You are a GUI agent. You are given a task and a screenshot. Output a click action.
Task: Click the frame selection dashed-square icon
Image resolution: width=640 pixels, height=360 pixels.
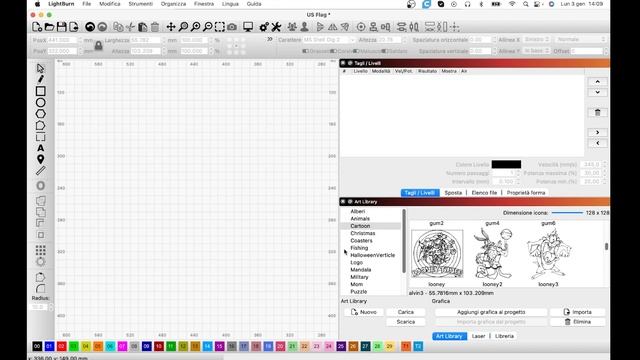220,27
